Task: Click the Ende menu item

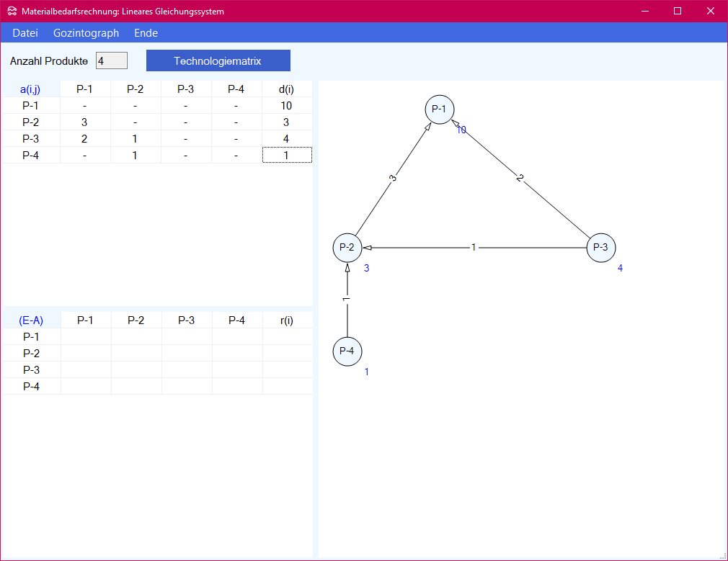Action: pos(146,33)
